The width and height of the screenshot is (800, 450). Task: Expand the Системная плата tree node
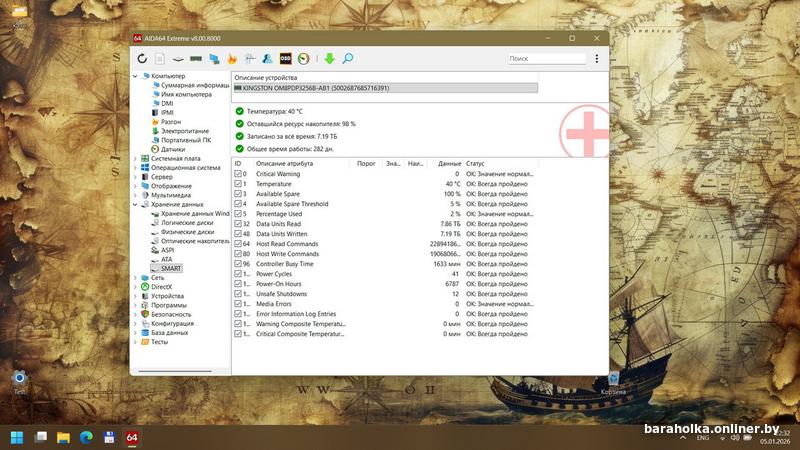coord(136,158)
